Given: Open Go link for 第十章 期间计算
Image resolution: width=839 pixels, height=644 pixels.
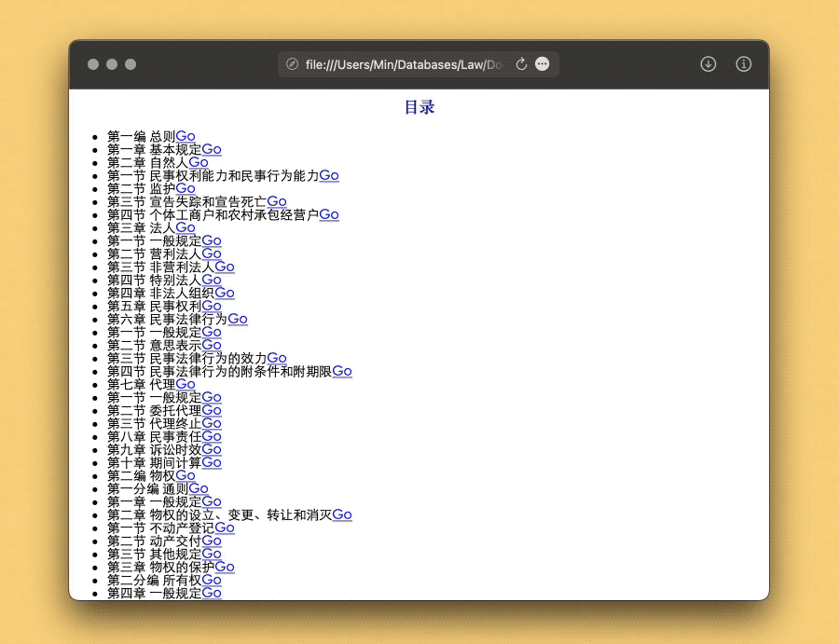Looking at the screenshot, I should pyautogui.click(x=212, y=462).
